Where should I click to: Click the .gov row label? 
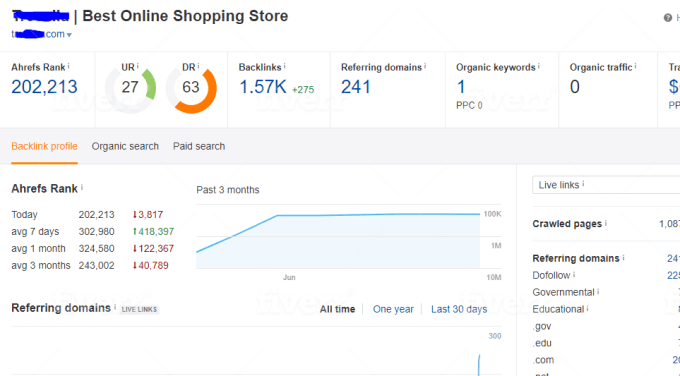542,326
